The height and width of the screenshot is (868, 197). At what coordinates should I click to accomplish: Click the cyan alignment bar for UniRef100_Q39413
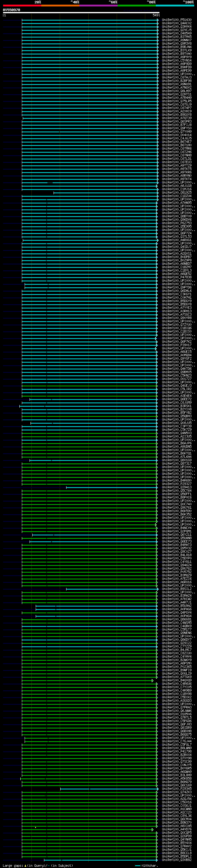pyautogui.click(x=112, y=487)
